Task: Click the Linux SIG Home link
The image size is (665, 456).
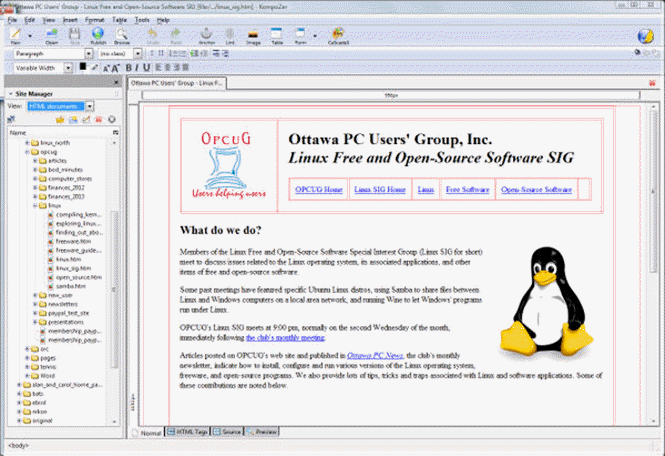Action: [x=380, y=190]
